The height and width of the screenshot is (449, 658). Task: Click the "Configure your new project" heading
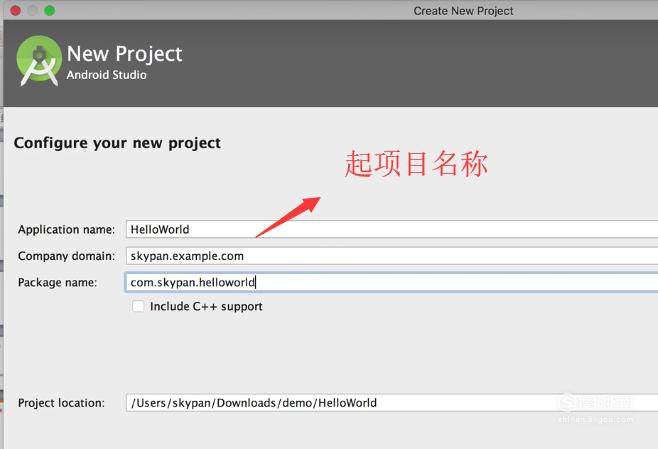pos(117,144)
